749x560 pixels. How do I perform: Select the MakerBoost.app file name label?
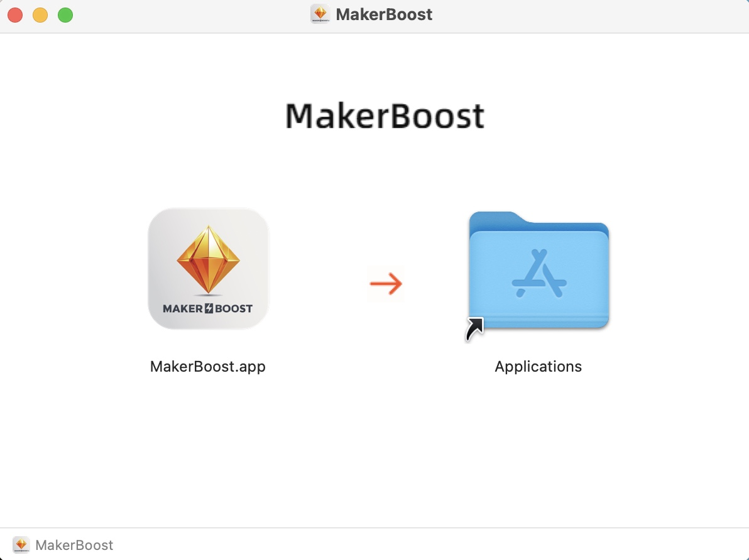(208, 367)
